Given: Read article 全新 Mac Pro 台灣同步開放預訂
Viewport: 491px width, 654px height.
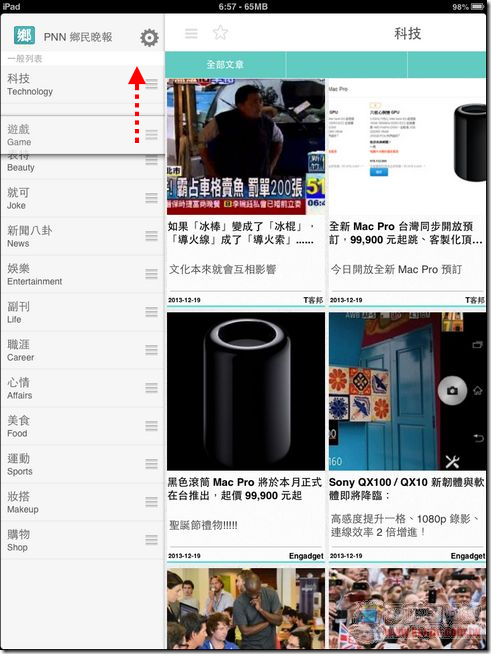Looking at the screenshot, I should tap(406, 233).
